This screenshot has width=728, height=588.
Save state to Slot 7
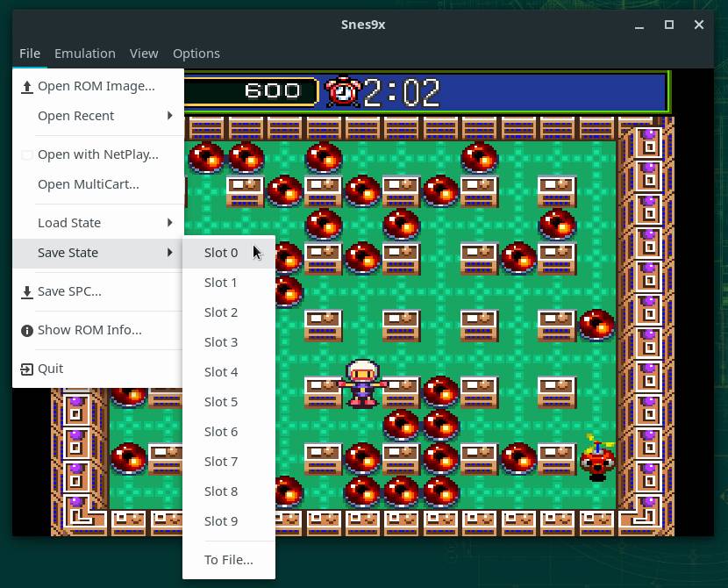coord(229,462)
